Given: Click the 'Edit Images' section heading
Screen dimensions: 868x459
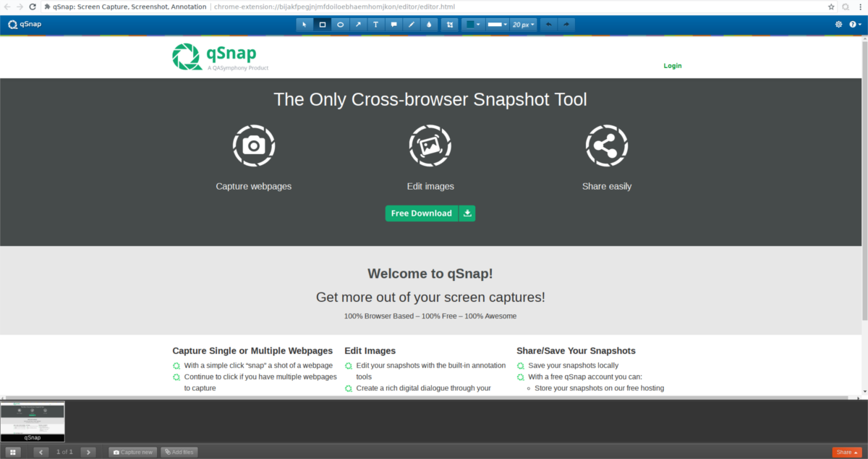Looking at the screenshot, I should pos(370,350).
